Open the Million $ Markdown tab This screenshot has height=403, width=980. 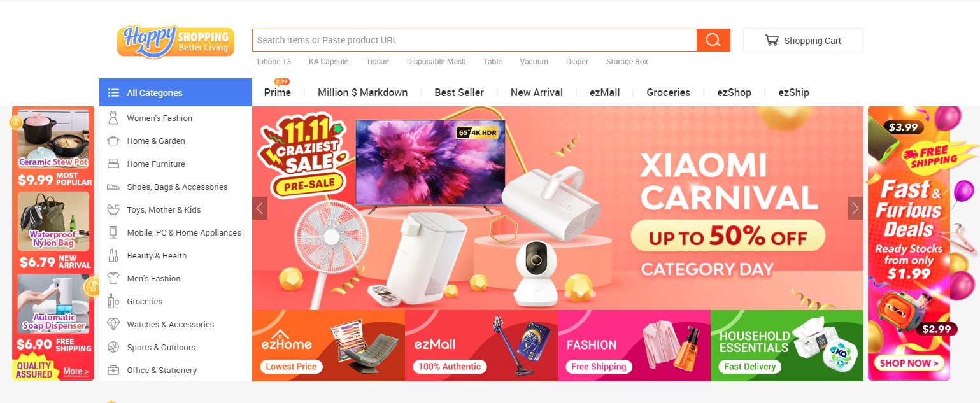(362, 92)
